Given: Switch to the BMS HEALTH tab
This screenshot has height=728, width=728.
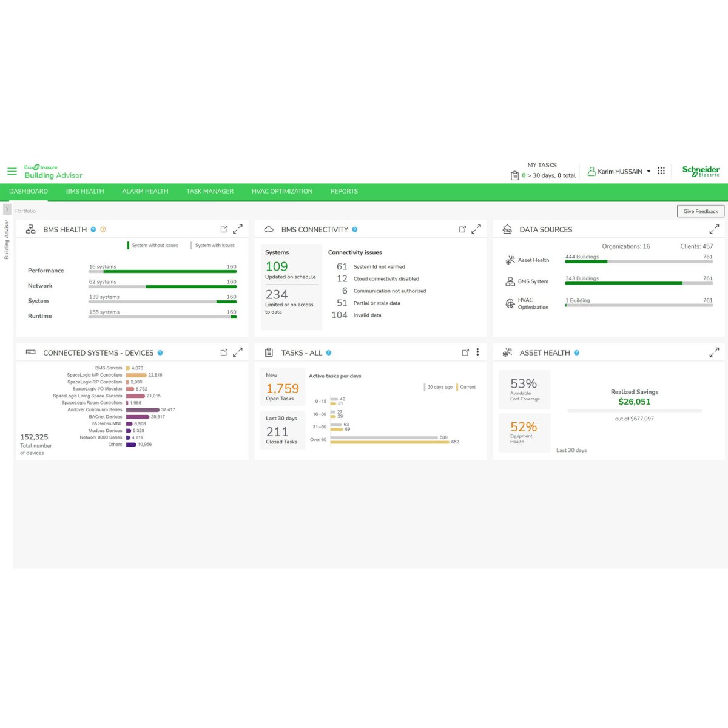Looking at the screenshot, I should pos(85,191).
